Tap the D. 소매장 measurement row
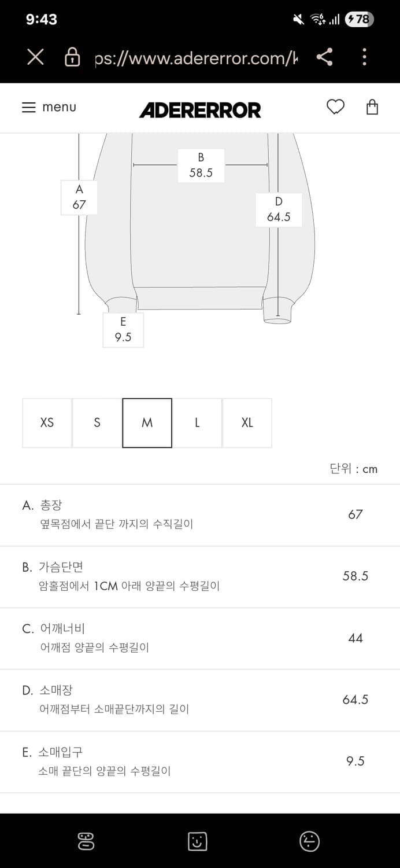400x868 pixels. tap(199, 700)
